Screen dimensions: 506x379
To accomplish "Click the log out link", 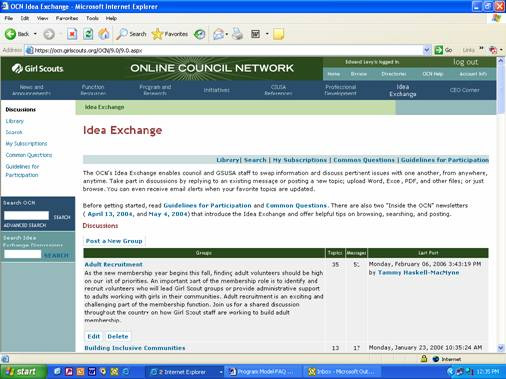I will (465, 62).
